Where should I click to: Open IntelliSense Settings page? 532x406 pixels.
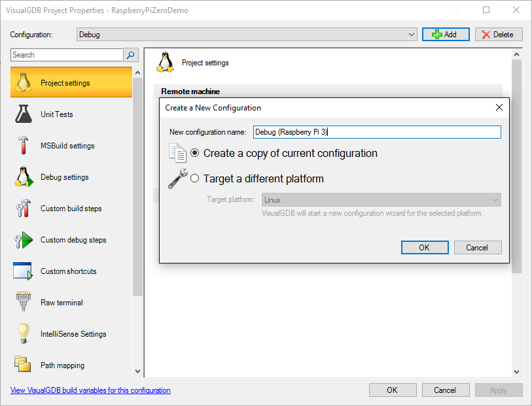pos(71,334)
